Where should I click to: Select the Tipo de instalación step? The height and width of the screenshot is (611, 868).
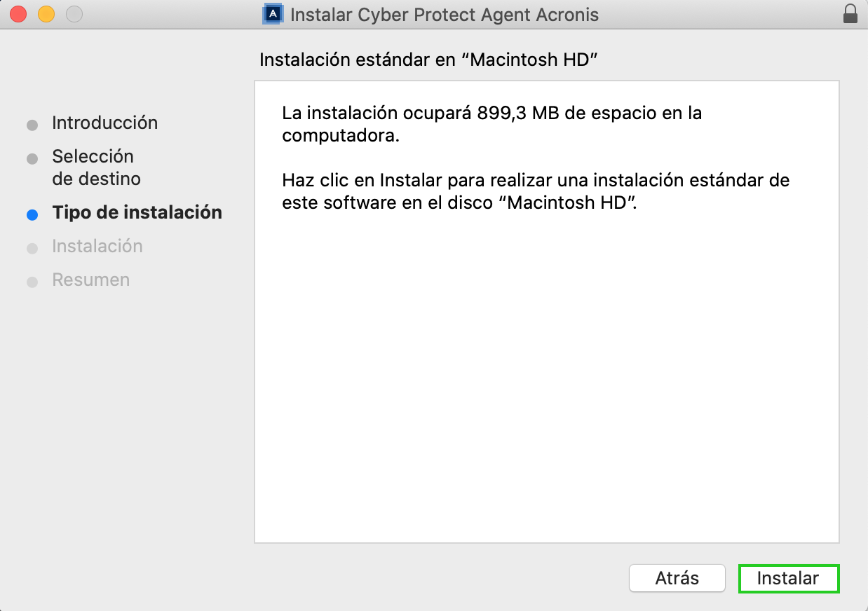(x=137, y=212)
